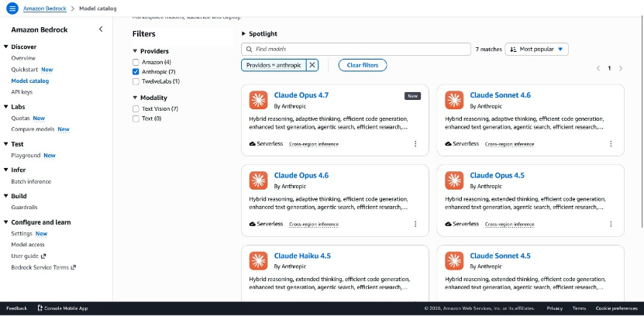Viewport: 644px width, 316px height.
Task: Collapse the Labs navigation section
Action: (5, 107)
